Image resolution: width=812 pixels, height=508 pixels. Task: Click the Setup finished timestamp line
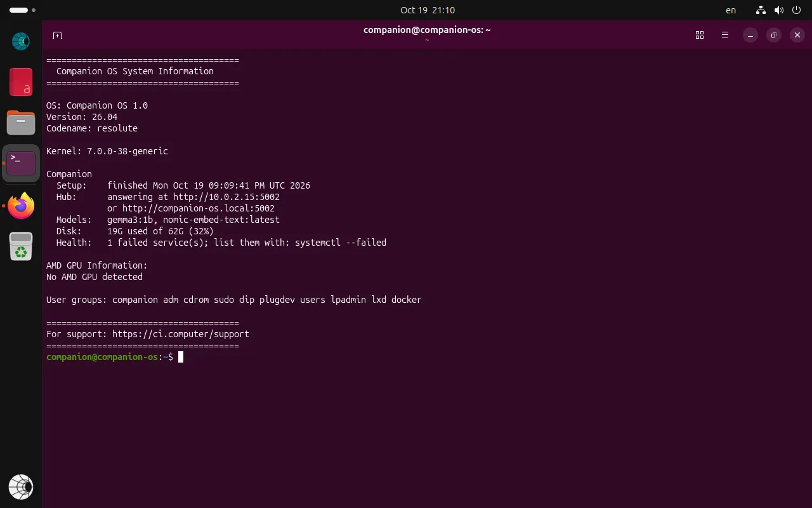[183, 185]
